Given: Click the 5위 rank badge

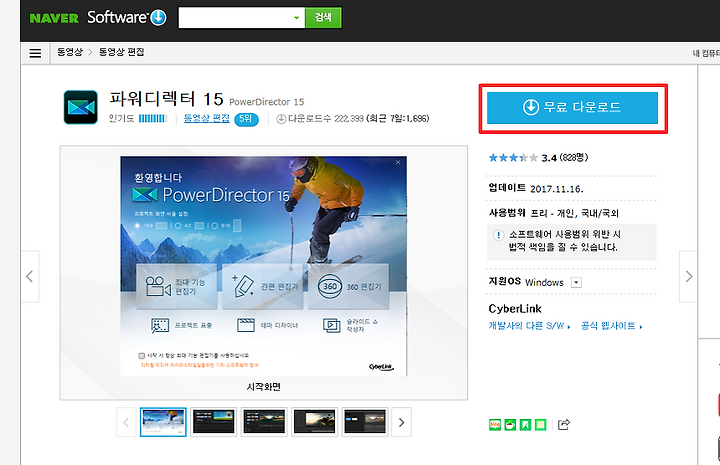Looking at the screenshot, I should coord(246,119).
